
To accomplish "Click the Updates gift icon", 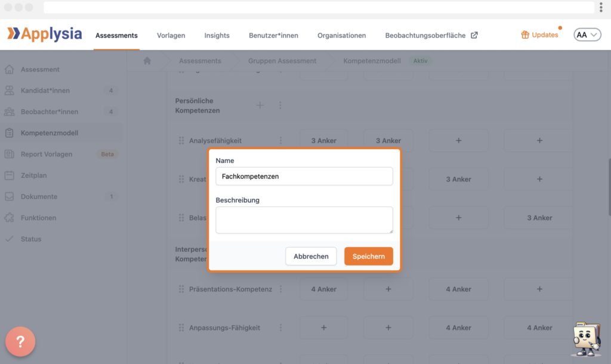I will click(x=525, y=35).
